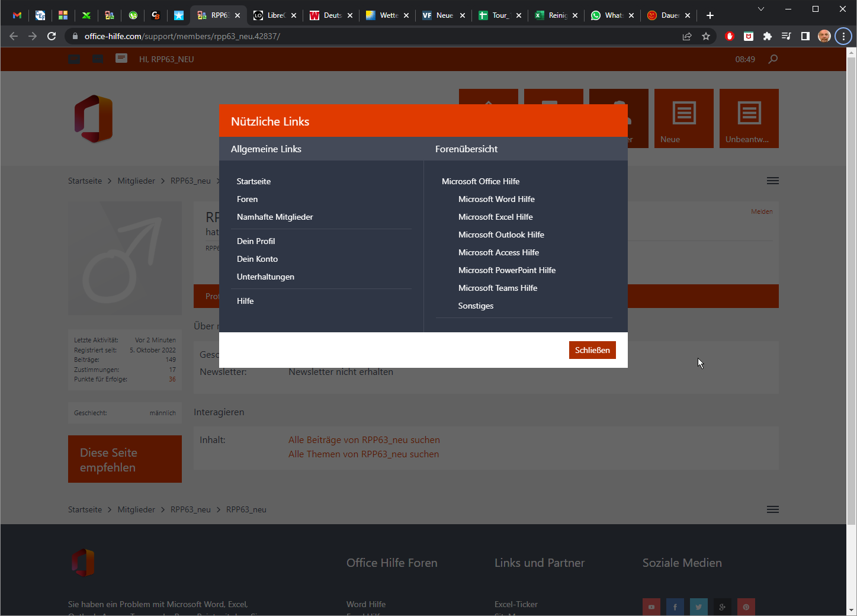
Task: Click Alle Beiträge von RPP63_neu suchen
Action: coord(364,440)
